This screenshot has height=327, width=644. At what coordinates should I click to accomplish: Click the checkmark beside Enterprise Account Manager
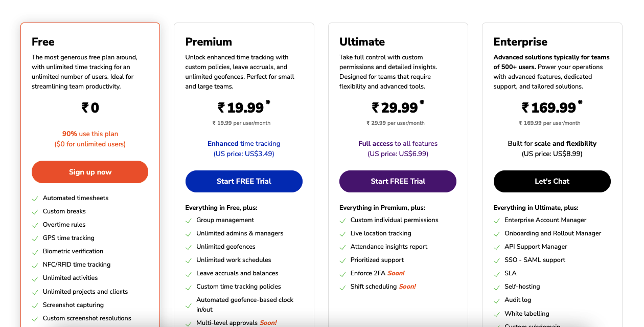(x=497, y=221)
